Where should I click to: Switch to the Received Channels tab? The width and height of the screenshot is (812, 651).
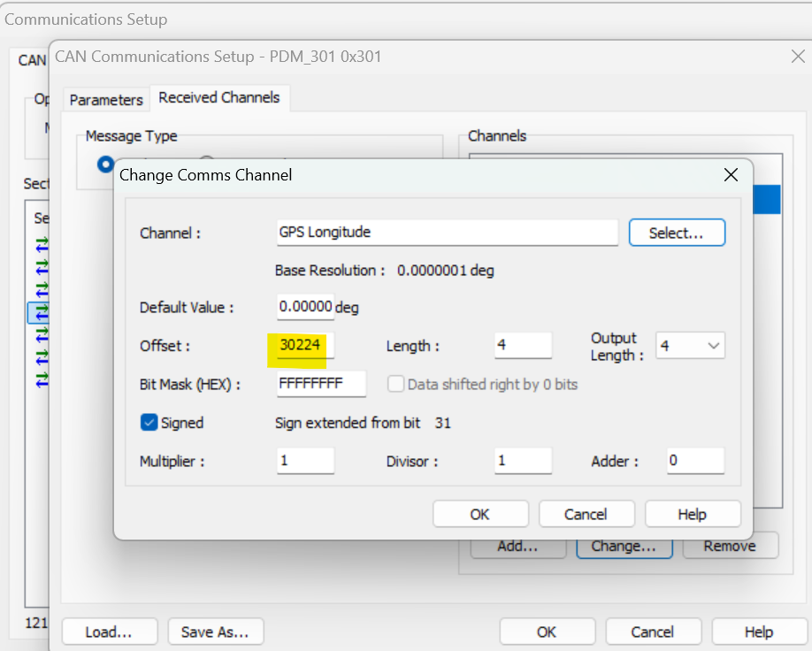click(x=219, y=97)
